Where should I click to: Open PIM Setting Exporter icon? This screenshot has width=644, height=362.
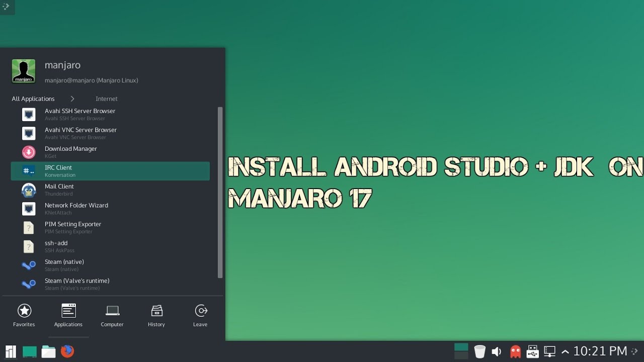[x=29, y=228]
